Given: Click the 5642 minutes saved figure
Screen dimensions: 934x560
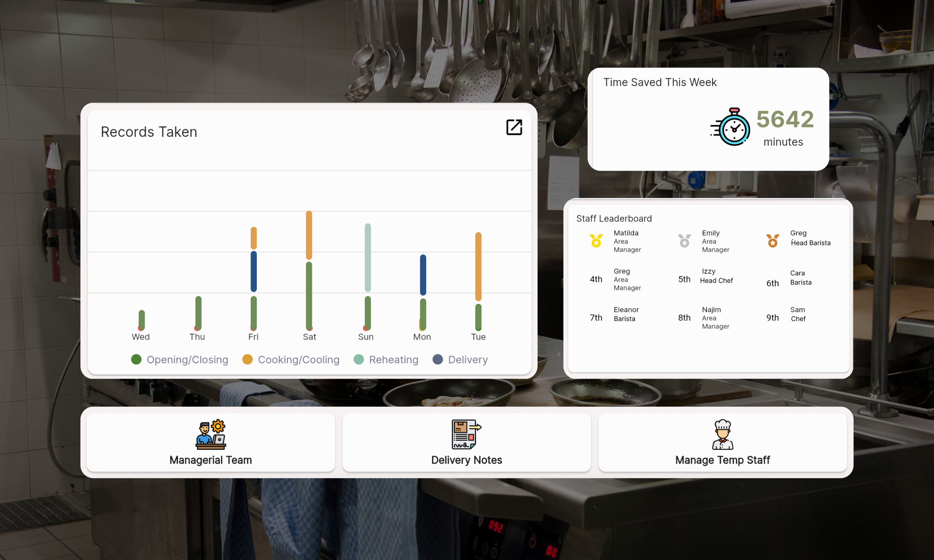Looking at the screenshot, I should pos(785,119).
